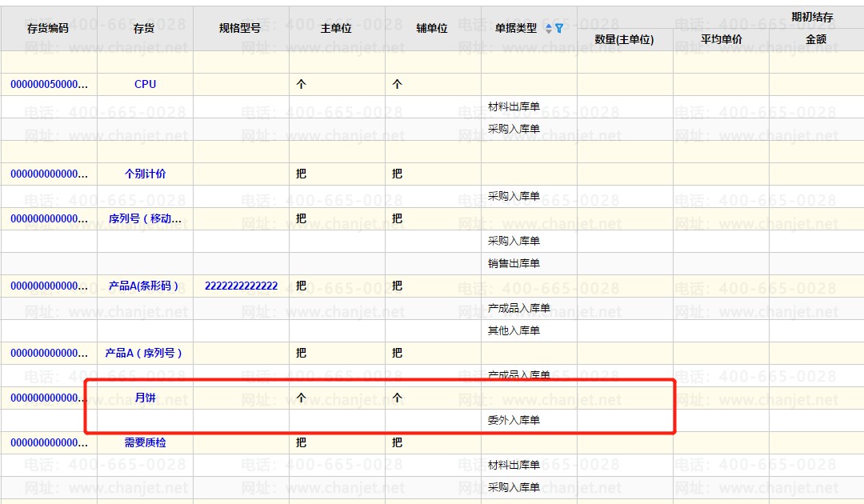Select the 其他入库单 document type cell
The image size is (864, 504).
(514, 330)
